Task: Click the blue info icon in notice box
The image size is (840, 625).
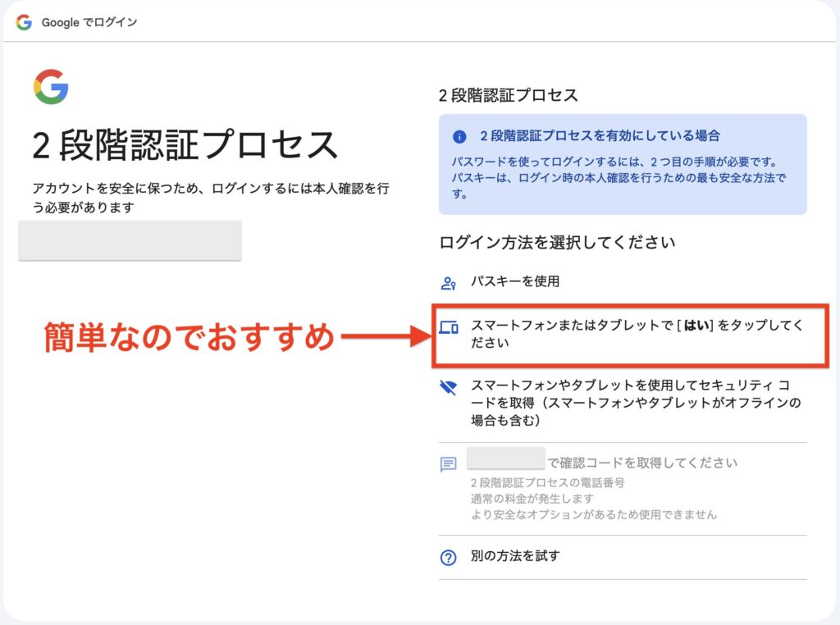Action: [459, 136]
